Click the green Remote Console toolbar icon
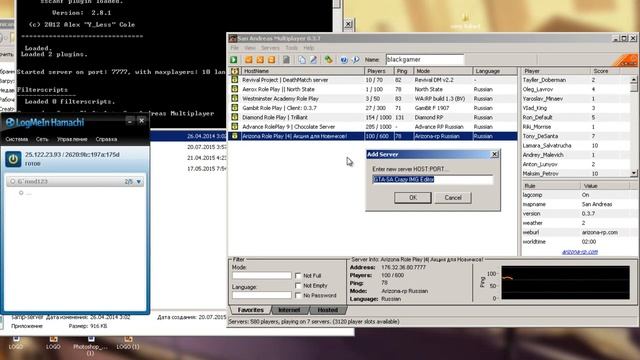Image resolution: width=640 pixels, height=360 pixels. point(328,60)
